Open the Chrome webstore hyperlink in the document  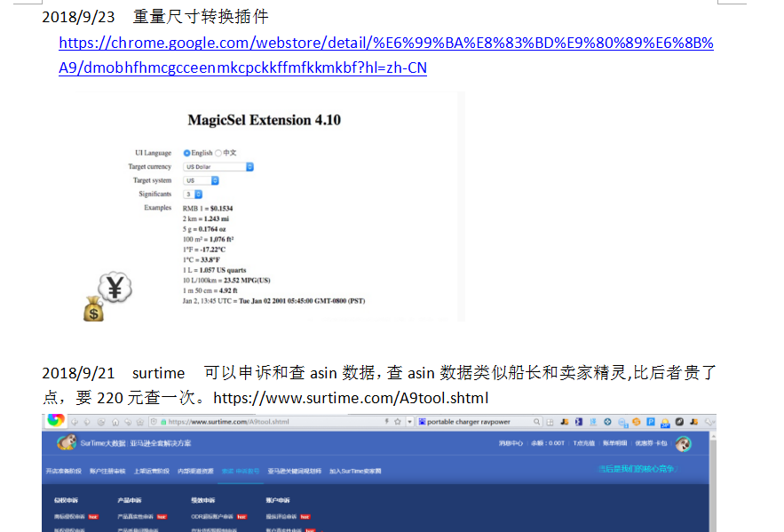pos(386,55)
